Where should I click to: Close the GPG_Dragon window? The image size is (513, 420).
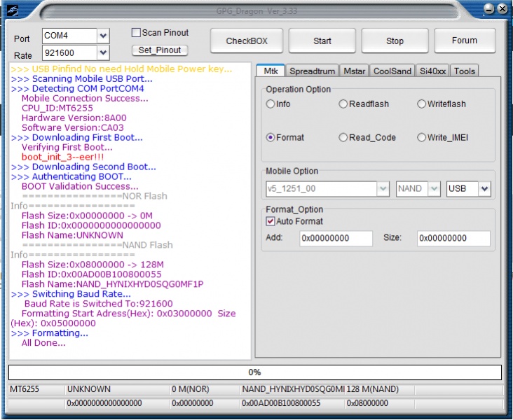[502, 9]
